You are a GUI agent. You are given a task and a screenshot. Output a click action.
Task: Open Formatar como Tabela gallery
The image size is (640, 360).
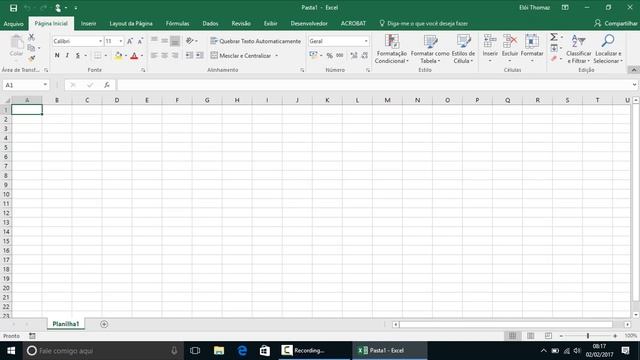pyautogui.click(x=430, y=49)
